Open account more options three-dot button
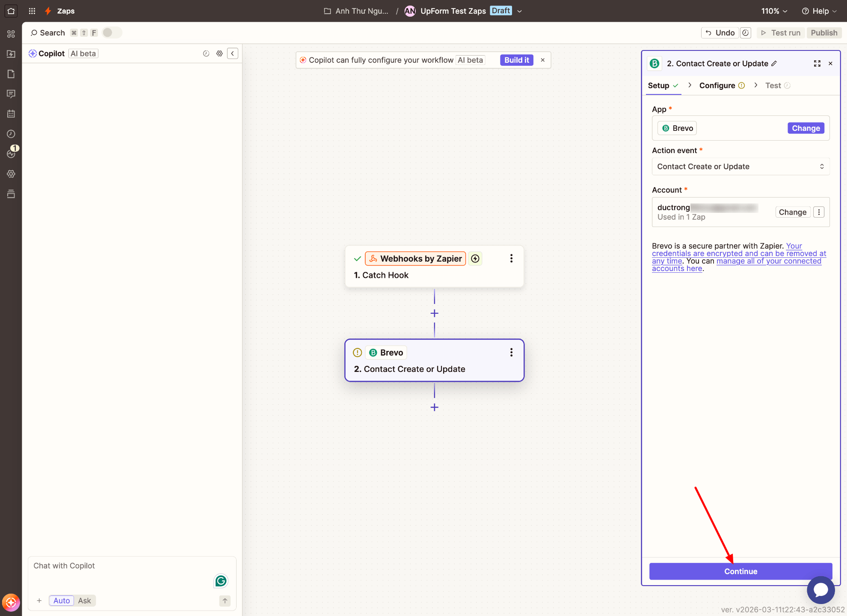This screenshot has height=616, width=847. [819, 212]
